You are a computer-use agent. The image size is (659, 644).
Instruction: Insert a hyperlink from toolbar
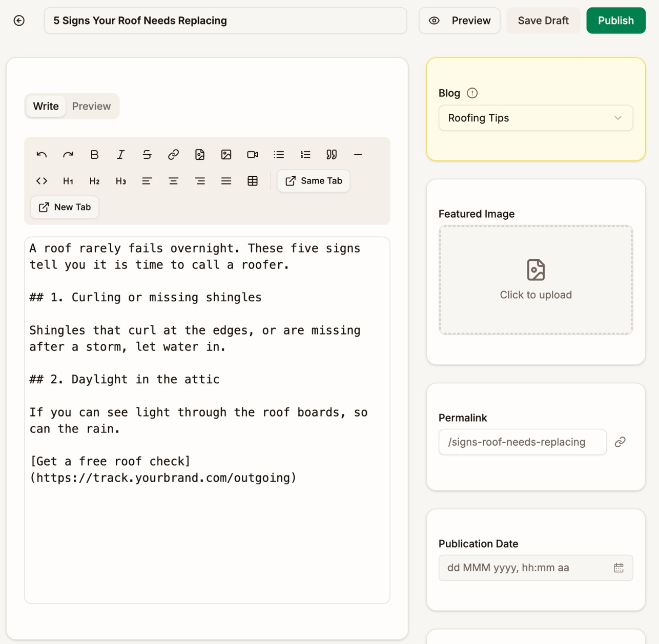tap(173, 155)
